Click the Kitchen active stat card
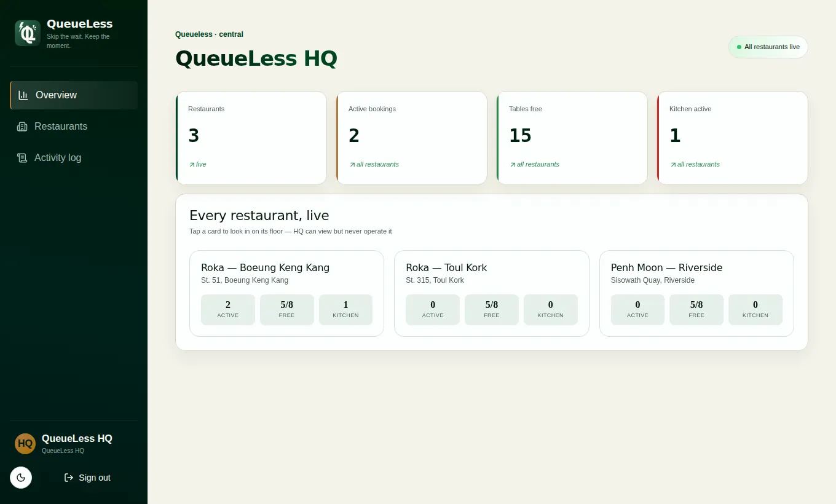Image resolution: width=836 pixels, height=504 pixels. pos(732,138)
